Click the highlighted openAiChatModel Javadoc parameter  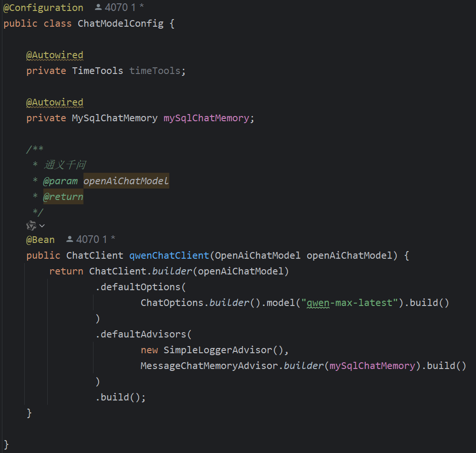pyautogui.click(x=125, y=180)
